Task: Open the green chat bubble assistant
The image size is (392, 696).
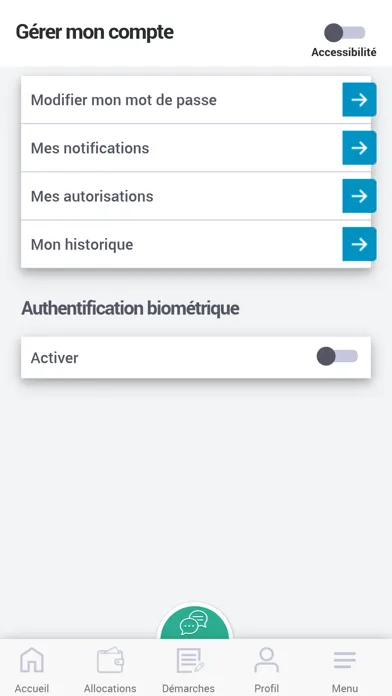Action: point(195,622)
